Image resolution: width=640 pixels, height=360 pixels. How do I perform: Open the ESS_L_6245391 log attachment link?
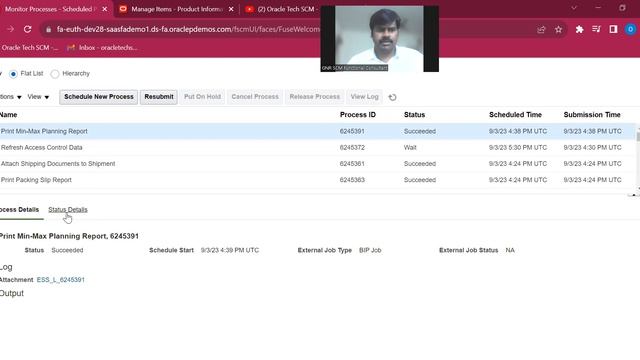tap(60, 280)
